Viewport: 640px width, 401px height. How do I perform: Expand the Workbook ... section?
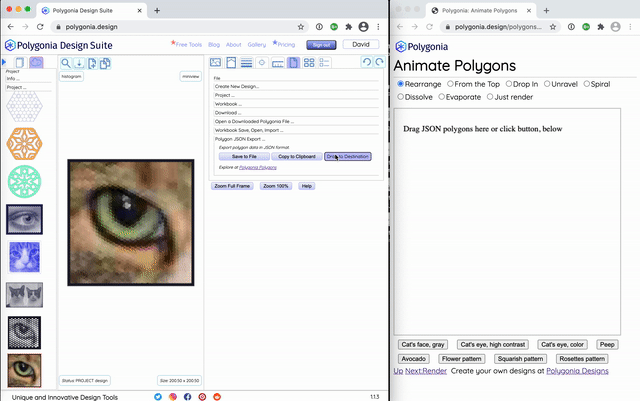(x=296, y=104)
